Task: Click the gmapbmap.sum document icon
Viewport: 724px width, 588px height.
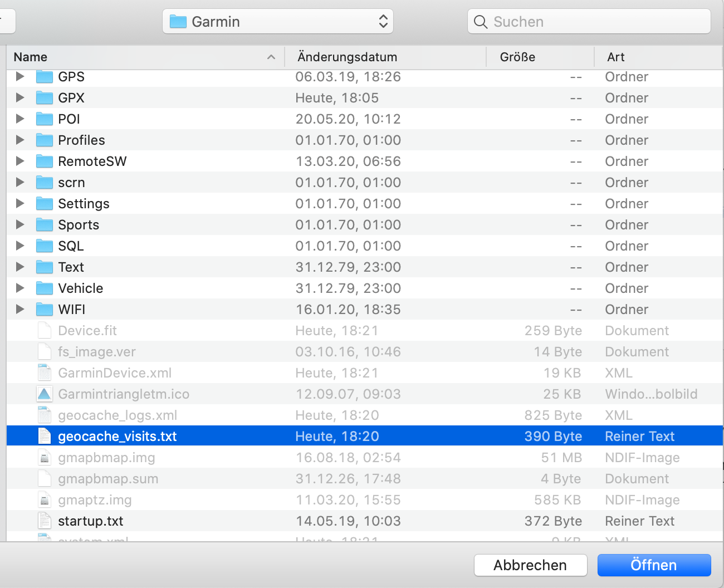Action: 45,478
